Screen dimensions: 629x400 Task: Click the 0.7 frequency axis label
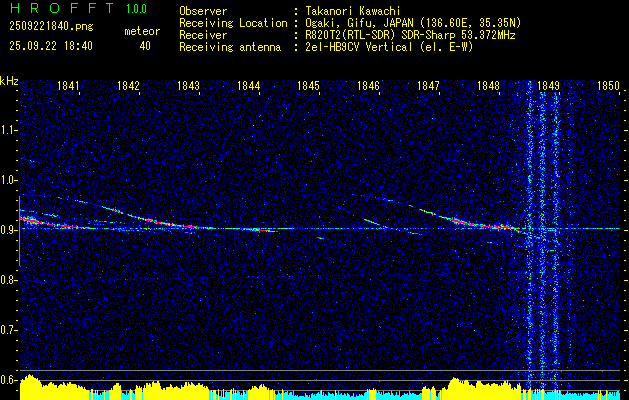7,330
